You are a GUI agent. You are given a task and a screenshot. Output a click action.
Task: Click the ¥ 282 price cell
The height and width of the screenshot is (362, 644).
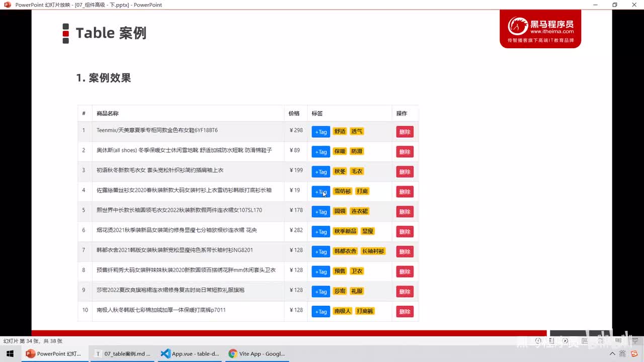(x=296, y=230)
